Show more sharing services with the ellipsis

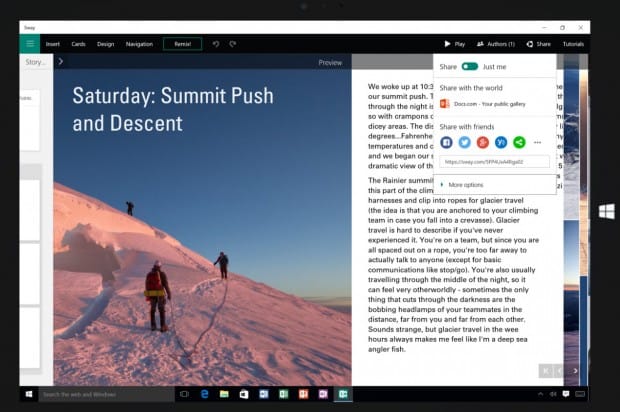click(537, 142)
